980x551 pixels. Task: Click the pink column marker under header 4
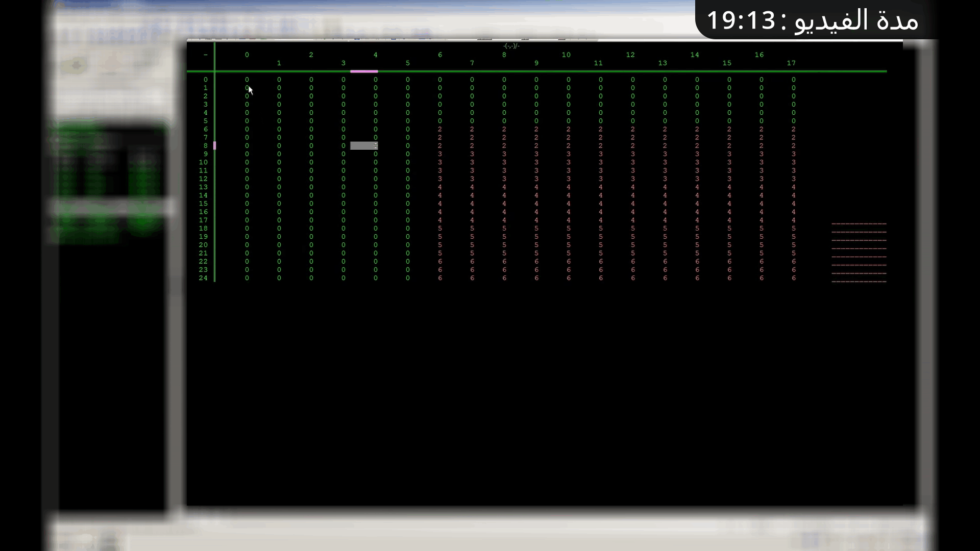click(364, 71)
